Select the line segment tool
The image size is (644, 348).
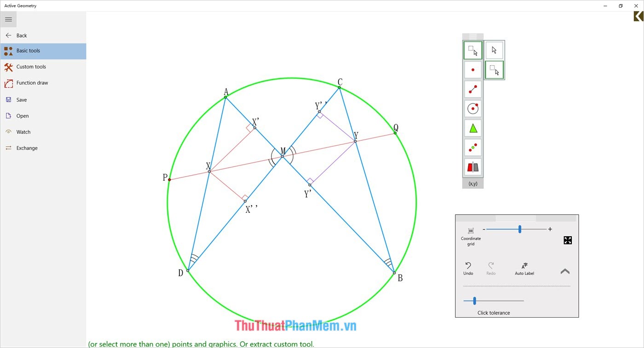[473, 89]
